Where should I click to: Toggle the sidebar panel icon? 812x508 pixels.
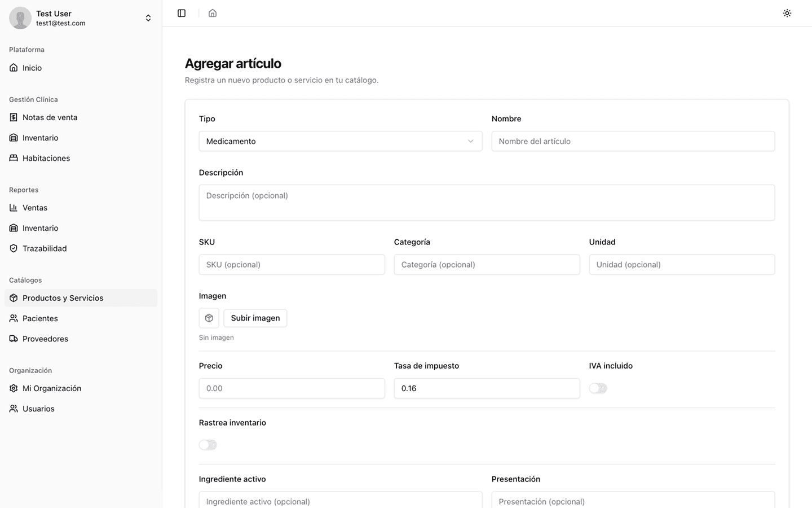pyautogui.click(x=182, y=13)
